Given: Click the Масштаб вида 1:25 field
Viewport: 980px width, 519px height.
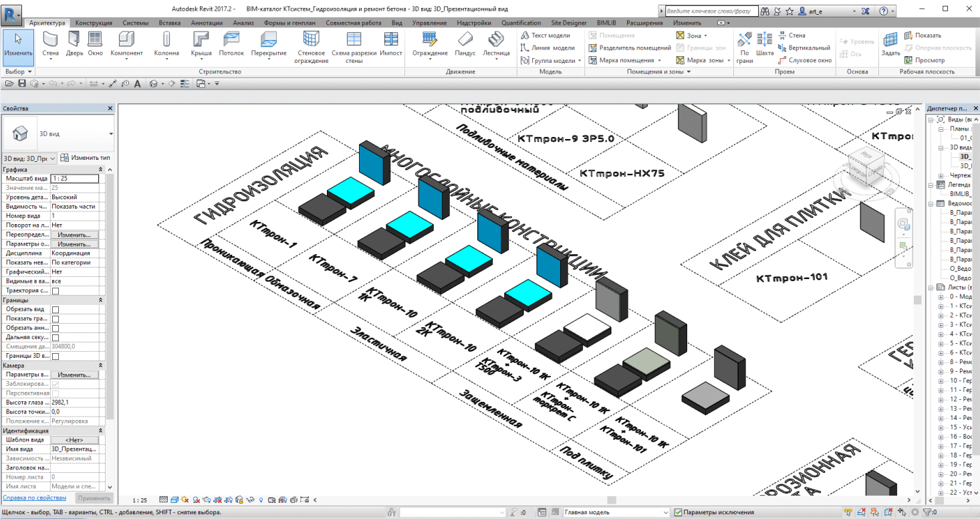Looking at the screenshot, I should coord(75,179).
